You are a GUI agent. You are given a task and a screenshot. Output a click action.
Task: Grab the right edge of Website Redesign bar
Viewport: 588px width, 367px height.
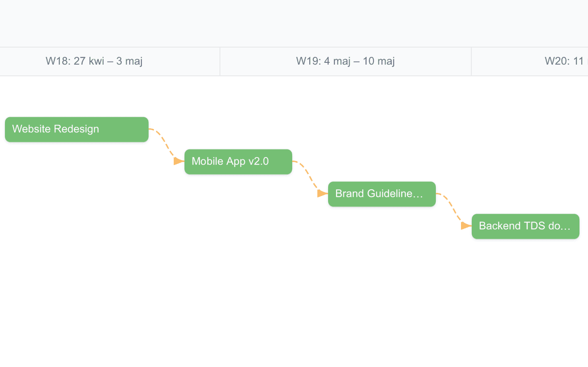[x=147, y=129]
